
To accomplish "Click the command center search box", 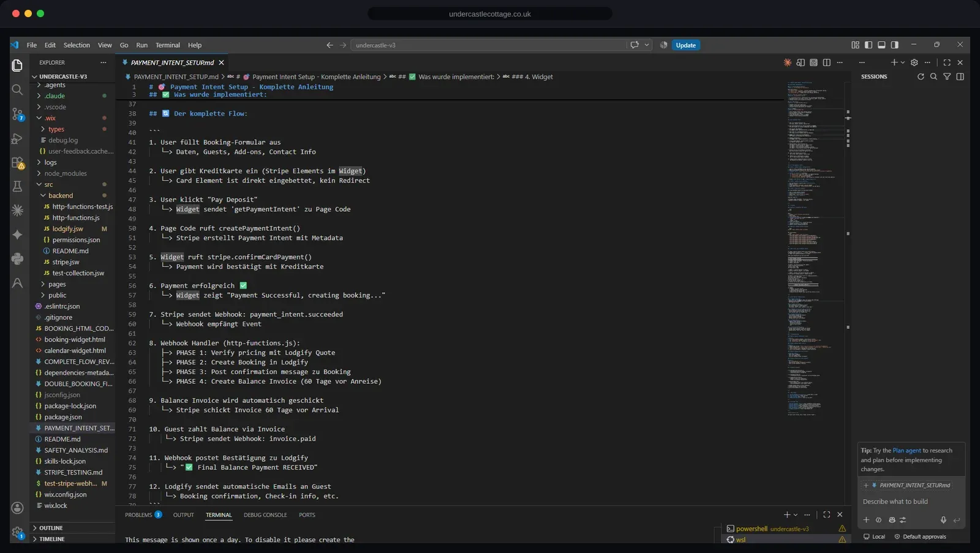I will [x=490, y=45].
